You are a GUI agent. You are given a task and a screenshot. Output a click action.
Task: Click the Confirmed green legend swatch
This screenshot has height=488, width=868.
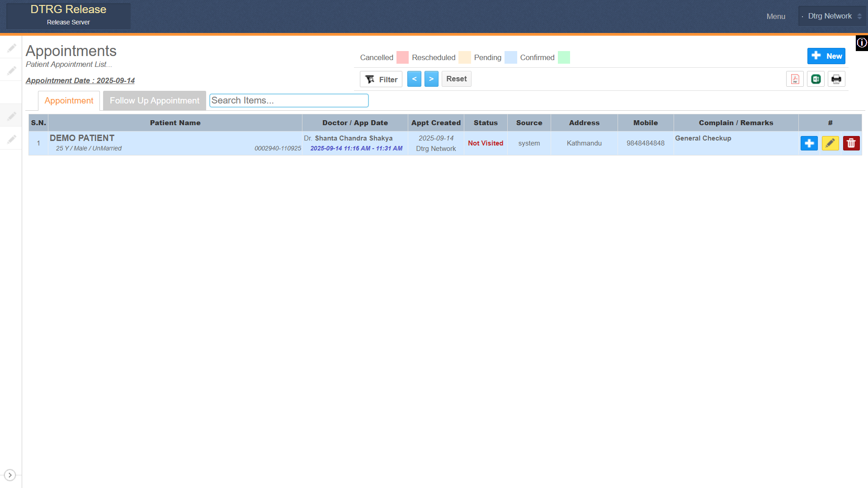(564, 57)
